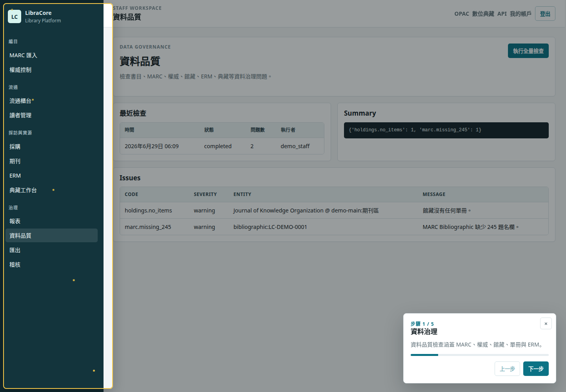Screen dimensions: 566x392
Task: Open 典藏工作台 sidebar item
Action: pos(51,190)
